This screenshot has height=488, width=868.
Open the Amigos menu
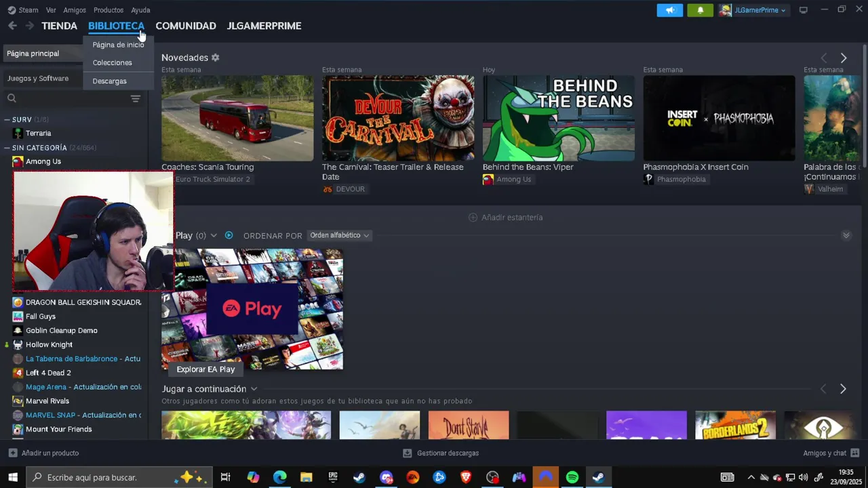75,10
